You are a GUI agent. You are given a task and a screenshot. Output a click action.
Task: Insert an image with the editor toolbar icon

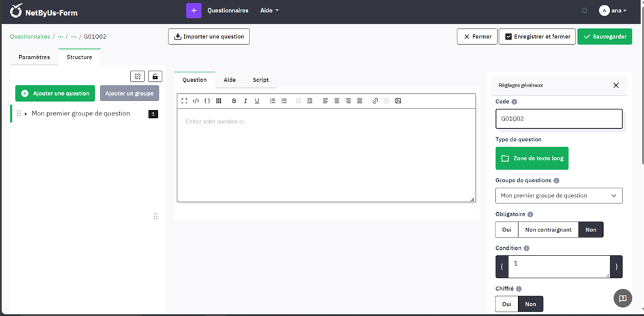click(x=398, y=101)
